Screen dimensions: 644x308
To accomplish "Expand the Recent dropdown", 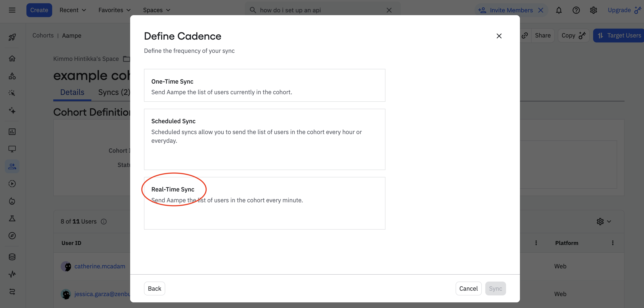I will click(73, 10).
